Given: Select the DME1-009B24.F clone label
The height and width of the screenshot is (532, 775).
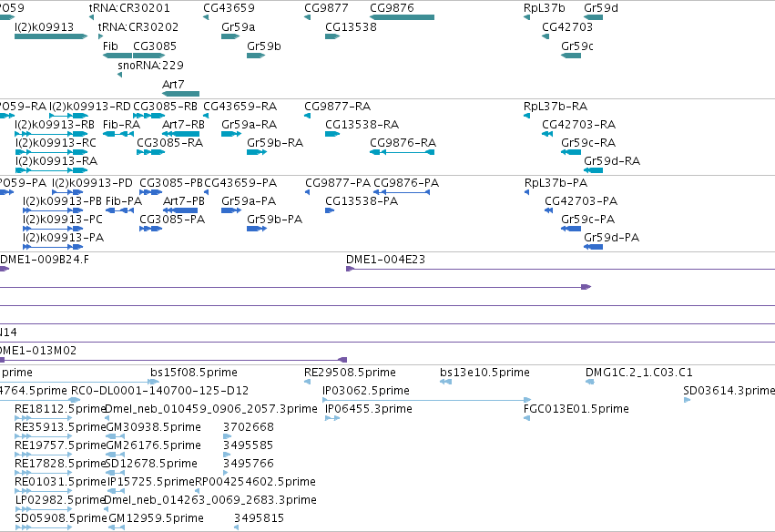Looking at the screenshot, I should [45, 260].
